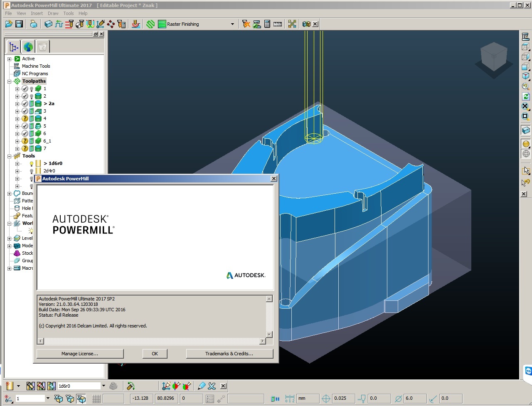Click the Resize to Fit icon in the view toolbar
Viewport: 532px width, 406px height.
coord(526,106)
